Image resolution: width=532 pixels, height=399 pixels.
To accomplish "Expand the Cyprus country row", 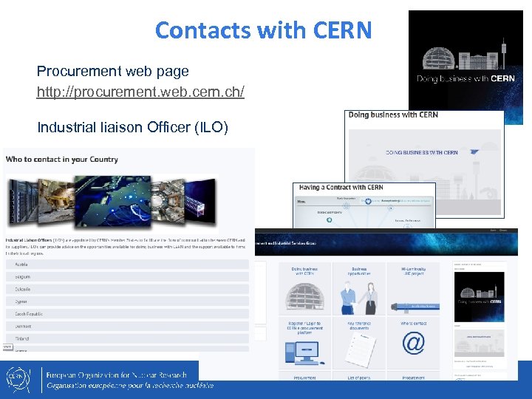I will pos(127,301).
